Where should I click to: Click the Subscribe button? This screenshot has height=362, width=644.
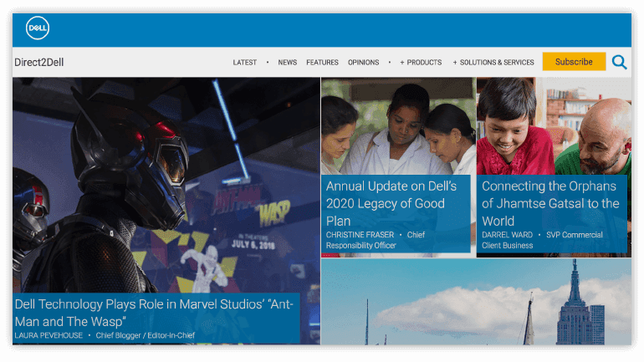(574, 62)
